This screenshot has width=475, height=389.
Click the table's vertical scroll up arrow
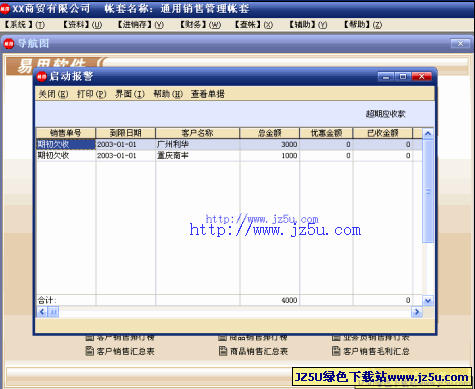point(428,134)
